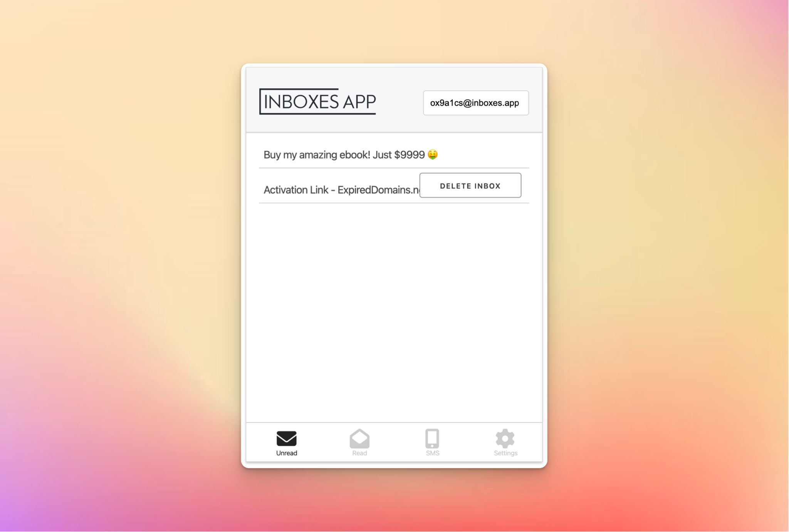Screen dimensions: 789x532
Task: Click DELETE INBOX button
Action: [470, 185]
